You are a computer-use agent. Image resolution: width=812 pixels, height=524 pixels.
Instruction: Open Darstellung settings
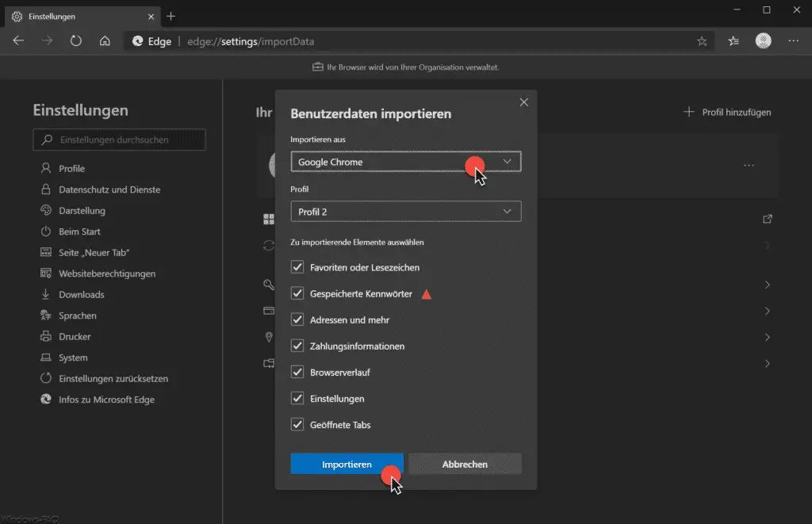point(82,210)
